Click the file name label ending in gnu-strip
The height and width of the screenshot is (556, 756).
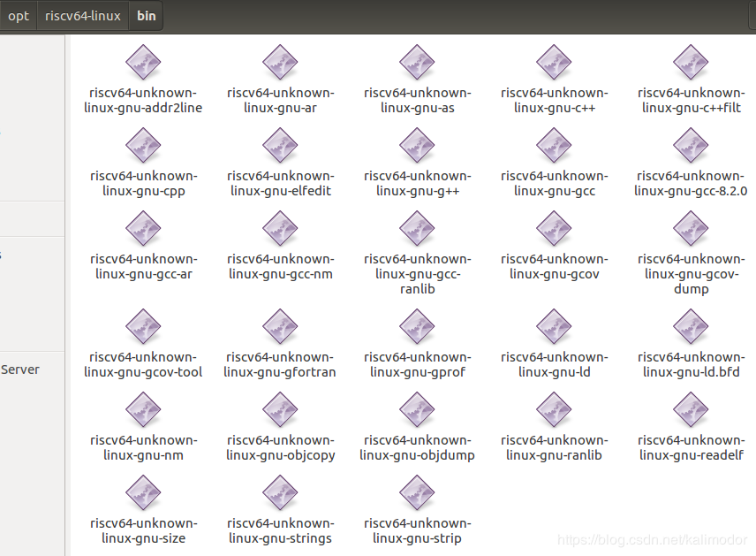pyautogui.click(x=417, y=531)
